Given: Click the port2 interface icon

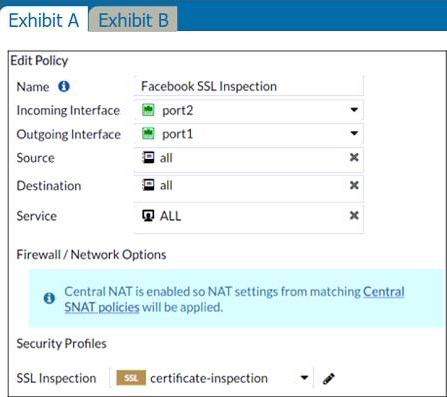Looking at the screenshot, I should tap(148, 110).
